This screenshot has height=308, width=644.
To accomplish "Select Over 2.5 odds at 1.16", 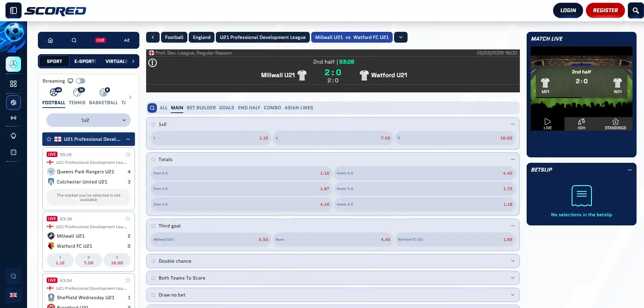I will tap(241, 173).
